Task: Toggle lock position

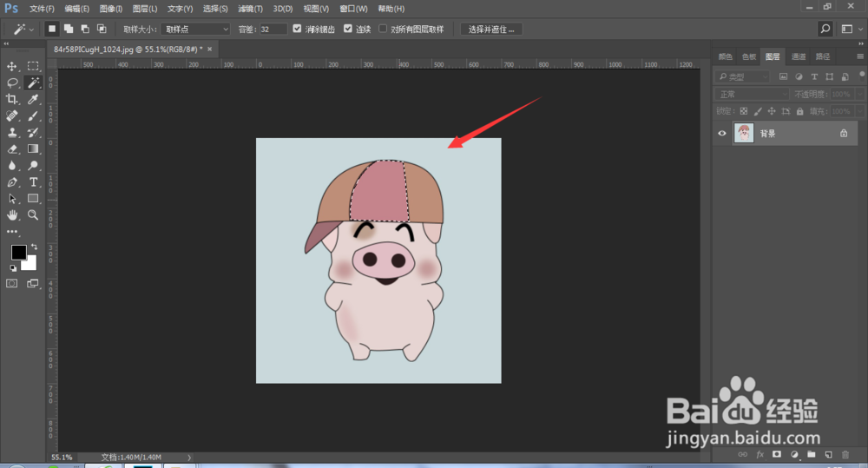Action: pyautogui.click(x=772, y=111)
